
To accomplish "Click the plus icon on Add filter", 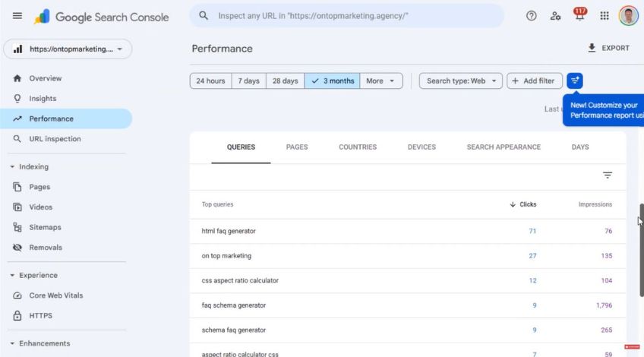I will coord(515,81).
